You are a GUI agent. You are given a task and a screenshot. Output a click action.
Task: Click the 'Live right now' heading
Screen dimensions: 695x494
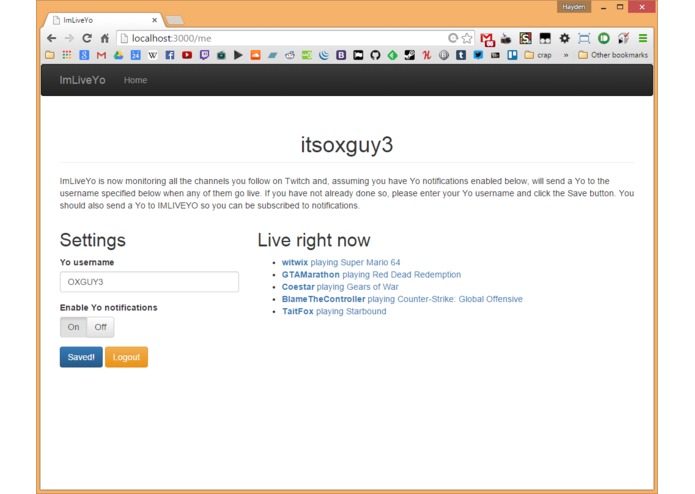314,240
